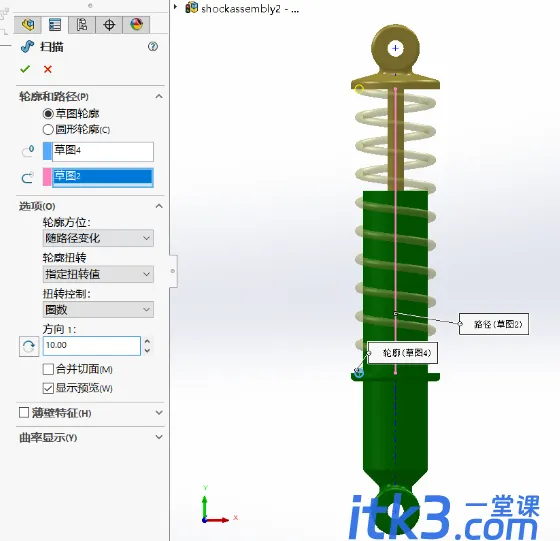Viewport: 560px width, 541px height.
Task: Click the panel splitter collapse handle
Action: click(x=173, y=271)
